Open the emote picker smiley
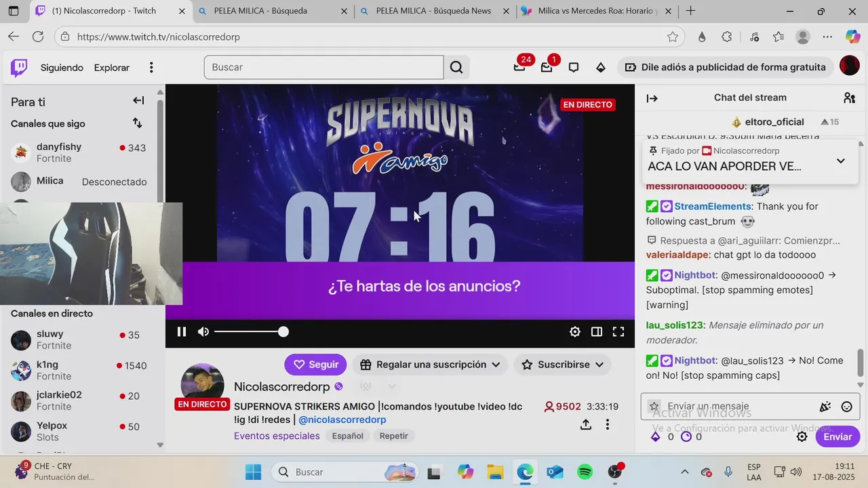This screenshot has height=488, width=868. 846,407
